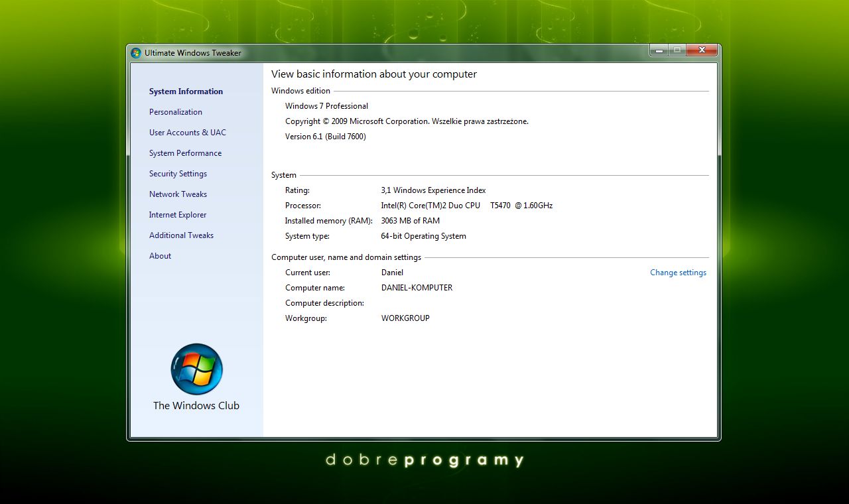849x504 pixels.
Task: Click the Ultimate Windows Tweaker title text
Action: click(x=193, y=53)
